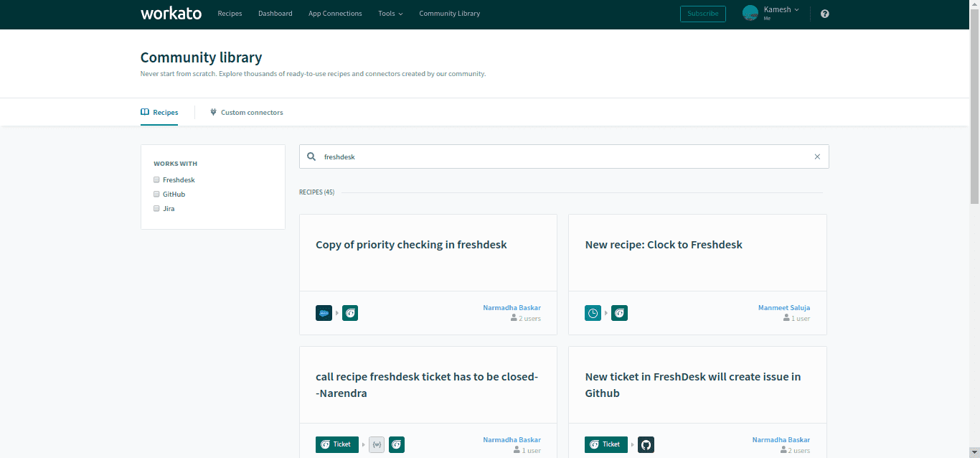980x458 pixels.
Task: Click the Scheduler clock icon on Clock to Freshdesk recipe
Action: point(593,313)
